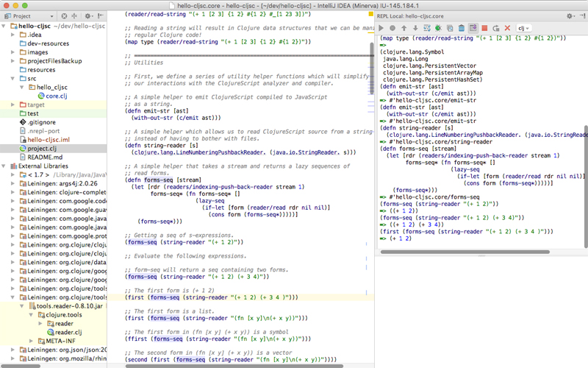Expand the < 1.7 > JDK library node
This screenshot has width=588, height=368.
(x=12, y=174)
